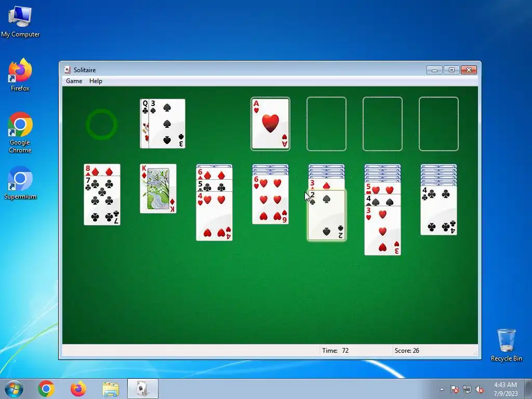Select the King of diamonds card
The width and height of the screenshot is (532, 399).
[x=158, y=189]
